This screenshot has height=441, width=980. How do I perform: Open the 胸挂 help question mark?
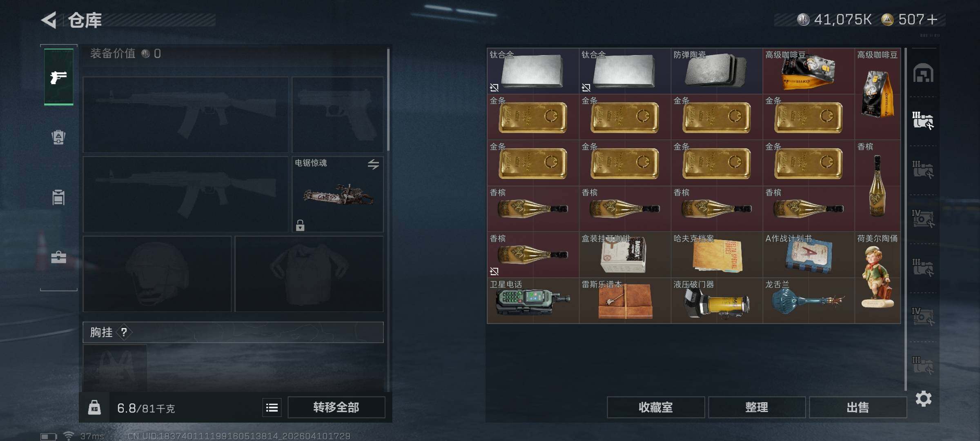point(124,332)
